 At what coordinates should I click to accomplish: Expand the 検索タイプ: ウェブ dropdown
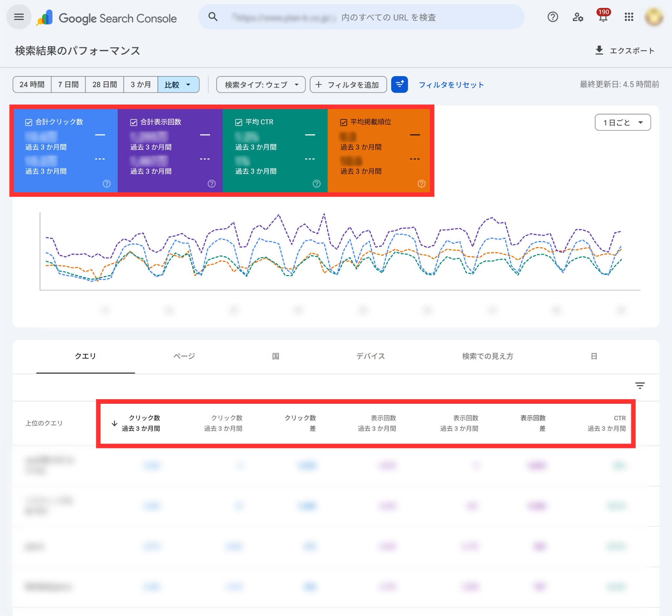(261, 84)
